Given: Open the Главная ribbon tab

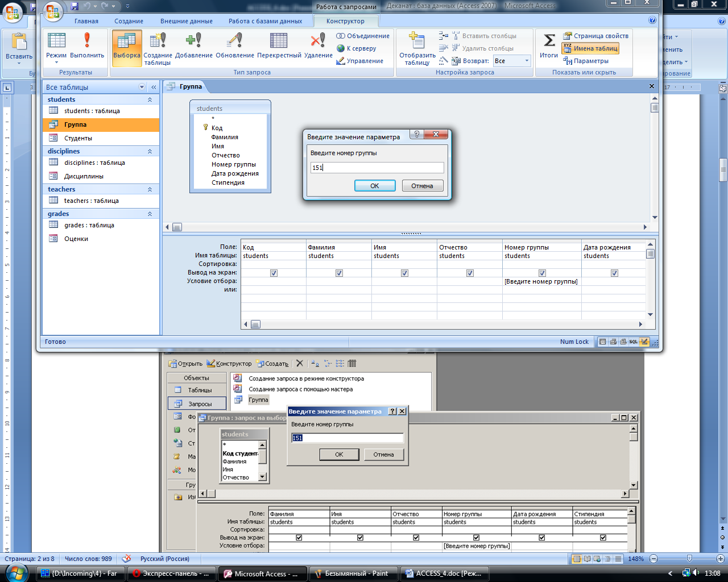Looking at the screenshot, I should click(x=86, y=21).
